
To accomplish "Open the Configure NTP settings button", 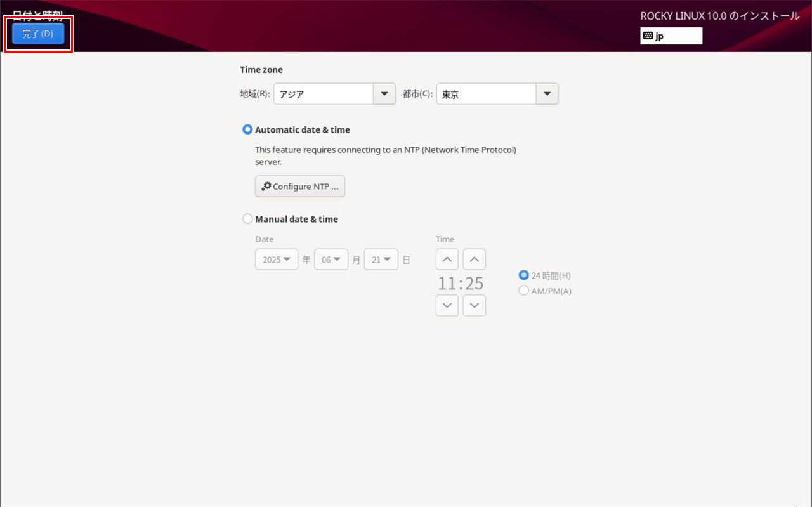I will point(300,187).
